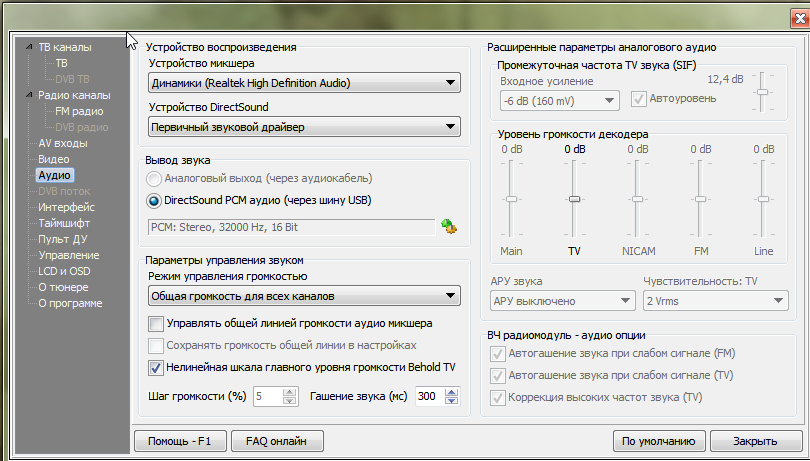Viewport: 810px width, 461px height.
Task: Expand the DirectSound device dropdown
Action: coord(303,127)
